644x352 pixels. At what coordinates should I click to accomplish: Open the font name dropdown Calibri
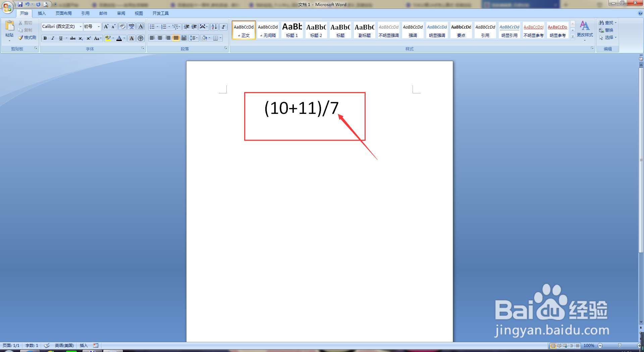coord(80,27)
